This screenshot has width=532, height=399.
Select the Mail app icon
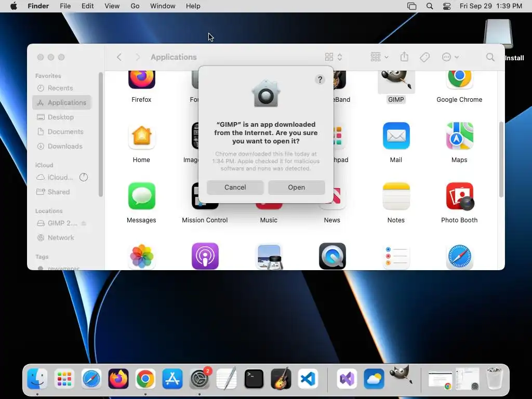point(396,136)
